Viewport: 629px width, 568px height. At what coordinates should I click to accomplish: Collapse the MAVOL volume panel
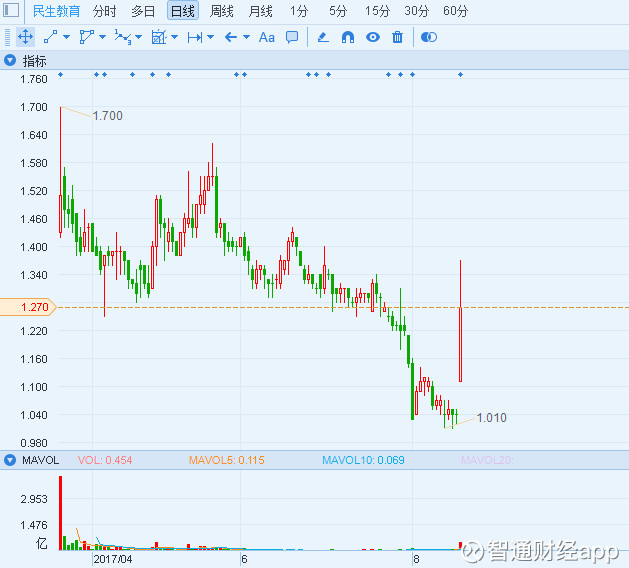pyautogui.click(x=10, y=460)
